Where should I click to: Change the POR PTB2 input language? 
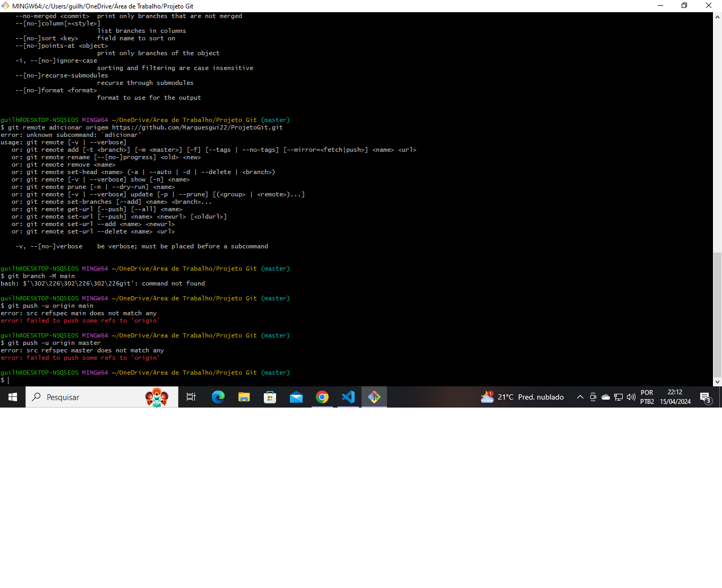[647, 397]
